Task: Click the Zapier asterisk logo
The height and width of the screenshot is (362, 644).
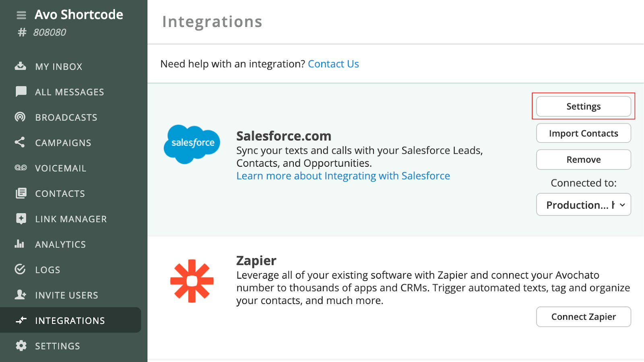Action: [192, 281]
